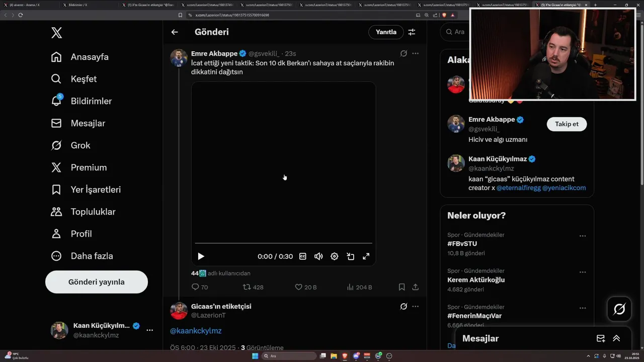Open Bildirimler notifications
The height and width of the screenshot is (362, 644).
(x=82, y=101)
